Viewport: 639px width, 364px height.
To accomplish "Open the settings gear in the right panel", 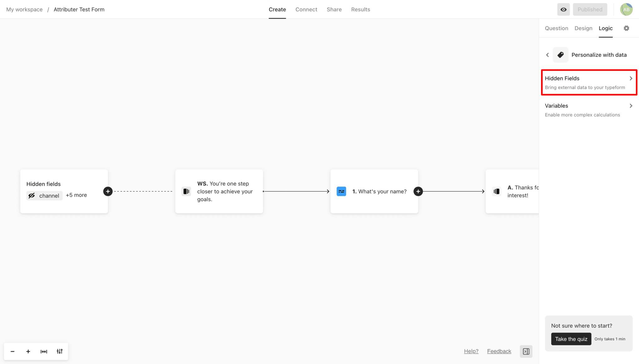I will click(626, 28).
